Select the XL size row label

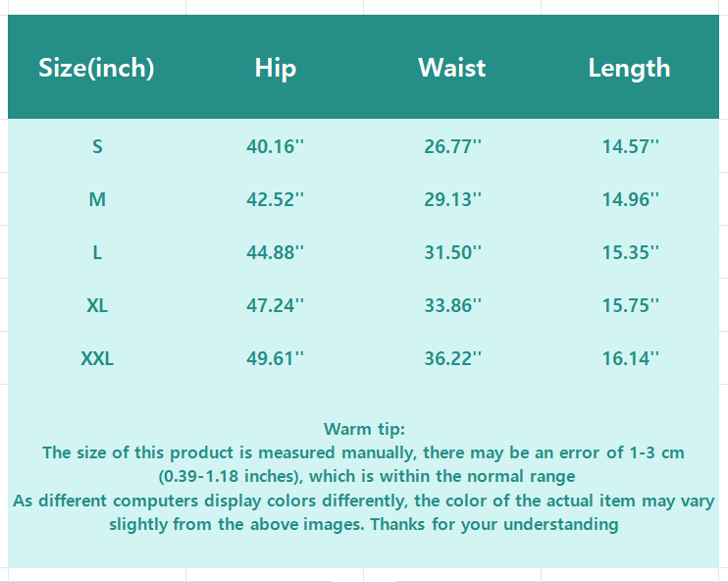97,306
